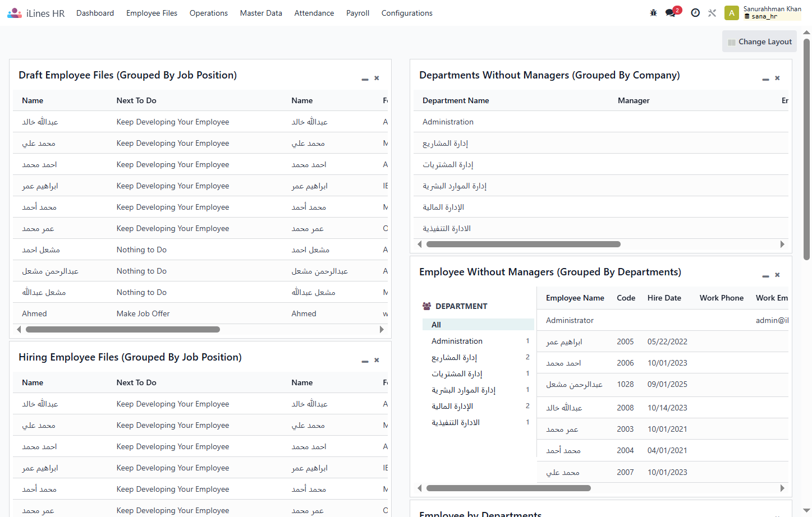Open the Employee Files menu
The height and width of the screenshot is (517, 812).
152,13
